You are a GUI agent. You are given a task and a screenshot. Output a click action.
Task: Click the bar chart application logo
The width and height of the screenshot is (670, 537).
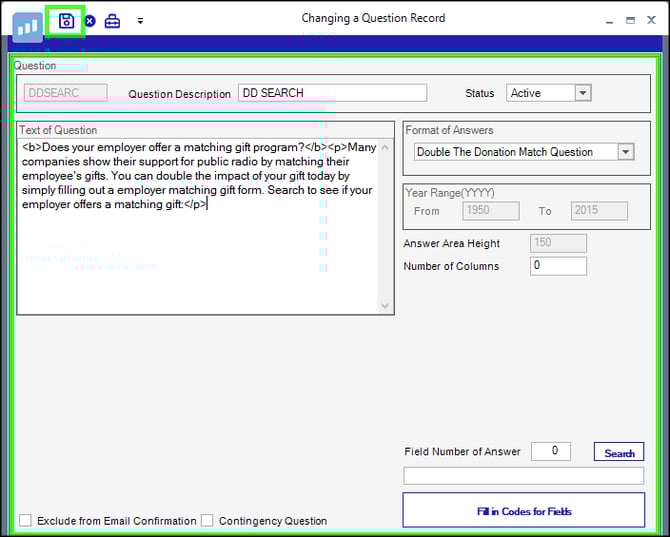[x=27, y=27]
